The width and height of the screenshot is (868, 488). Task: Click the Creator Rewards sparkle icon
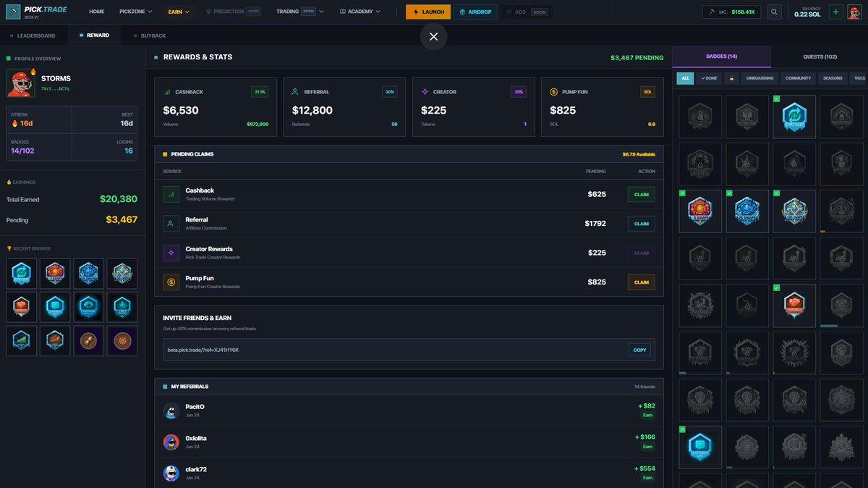click(171, 253)
